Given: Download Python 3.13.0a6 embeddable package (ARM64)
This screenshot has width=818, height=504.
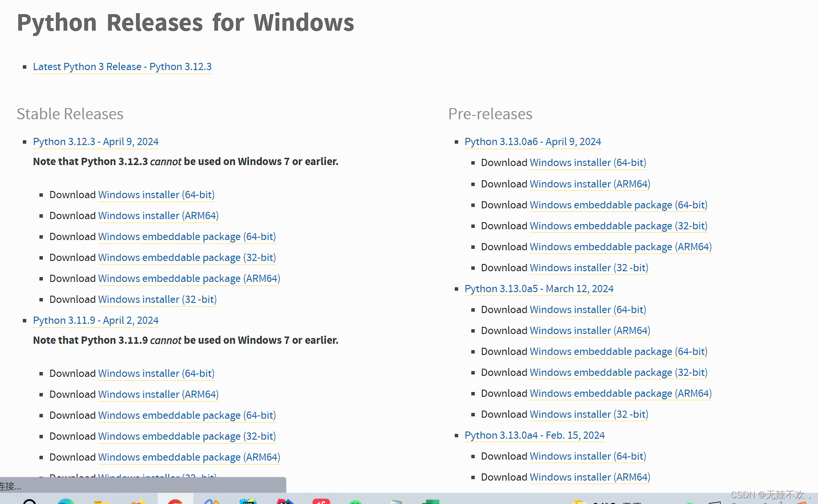Looking at the screenshot, I should tap(620, 247).
